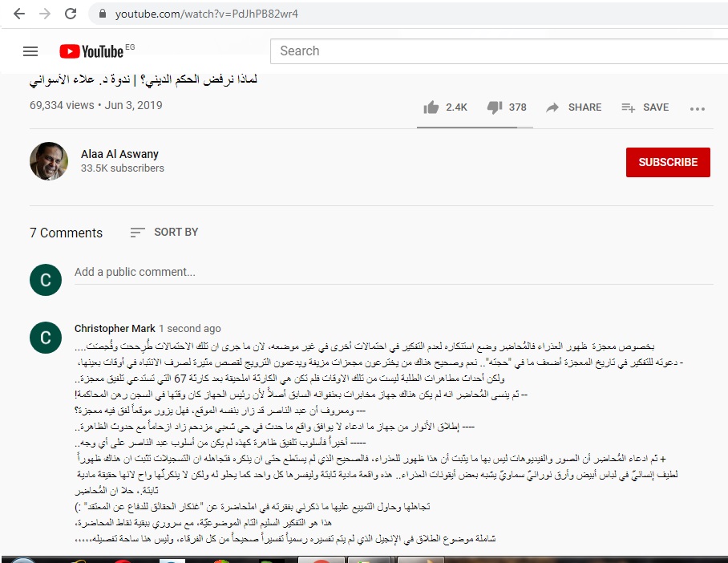Go back using browser back arrow

19,14
